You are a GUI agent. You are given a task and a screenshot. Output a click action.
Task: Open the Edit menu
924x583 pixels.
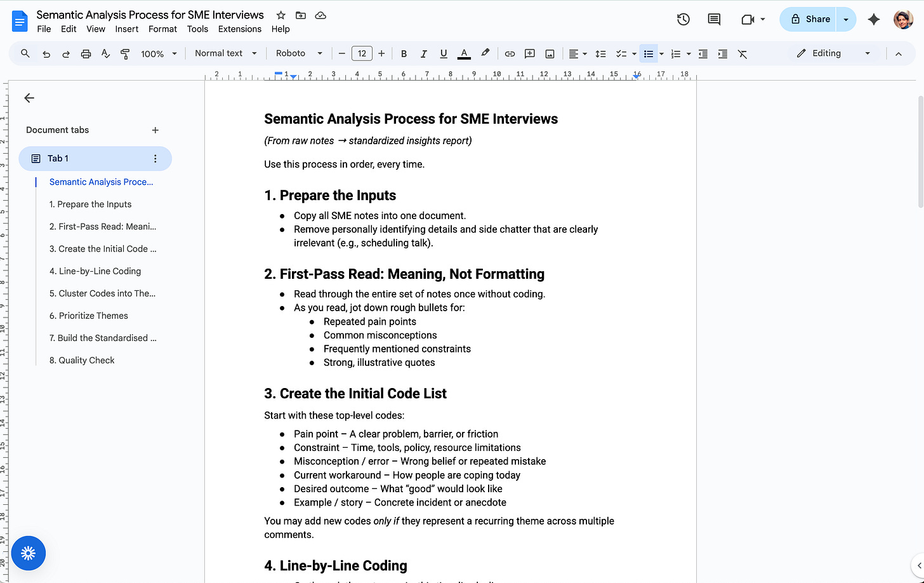coord(69,29)
